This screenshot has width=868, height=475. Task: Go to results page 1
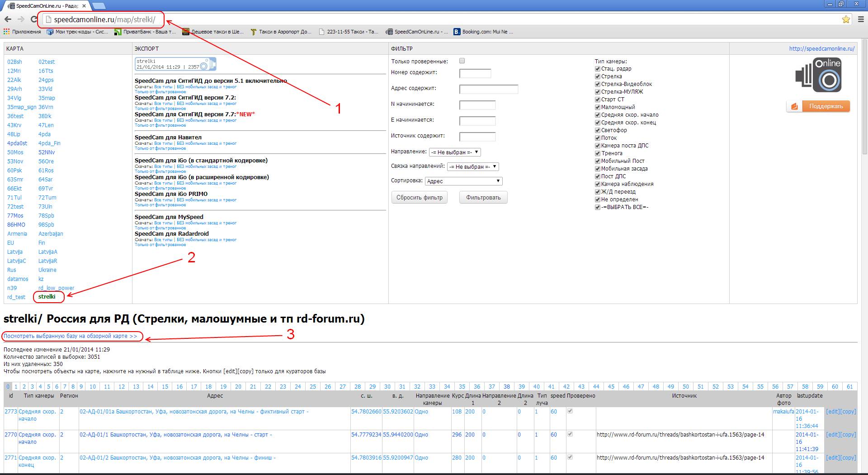coord(16,386)
